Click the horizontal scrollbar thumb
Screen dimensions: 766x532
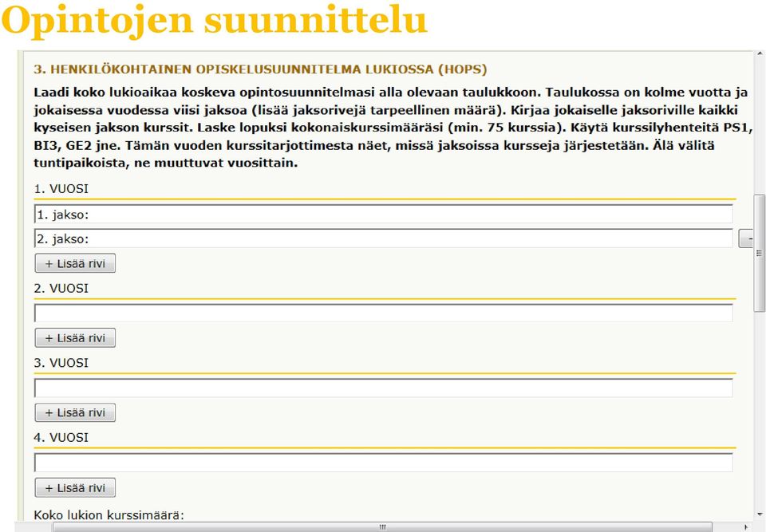382,527
